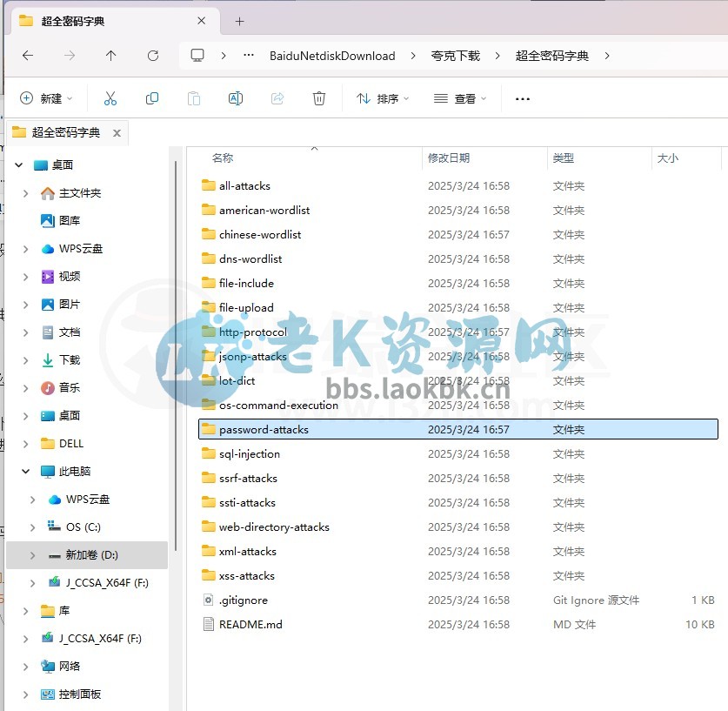
Task: Click the Rename icon in toolbar
Action: 235,98
